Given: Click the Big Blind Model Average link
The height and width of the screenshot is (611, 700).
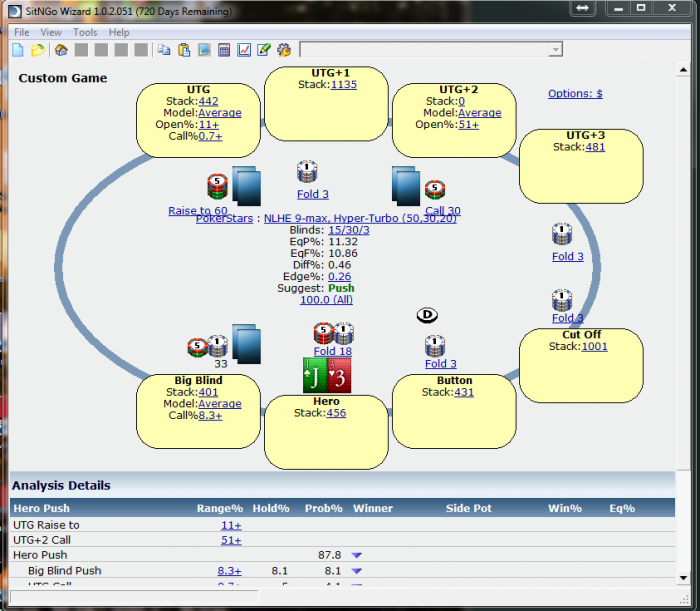Looking at the screenshot, I should pyautogui.click(x=219, y=404).
